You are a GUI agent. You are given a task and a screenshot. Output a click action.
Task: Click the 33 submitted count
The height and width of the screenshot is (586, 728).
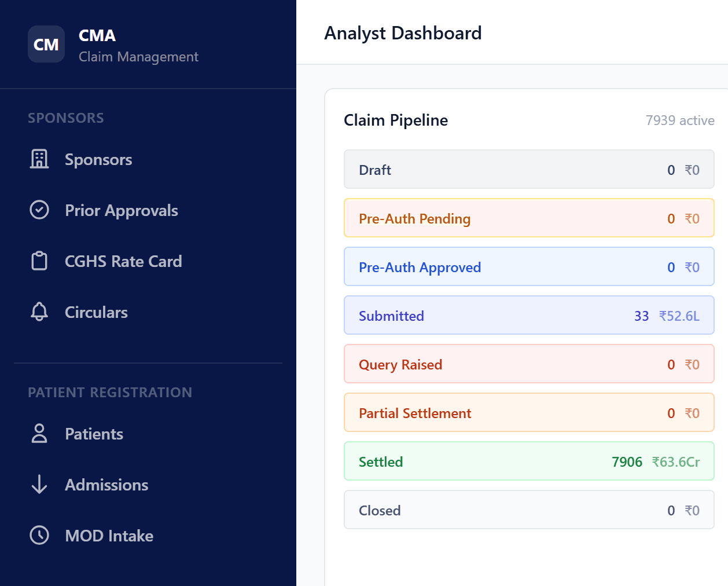point(641,316)
